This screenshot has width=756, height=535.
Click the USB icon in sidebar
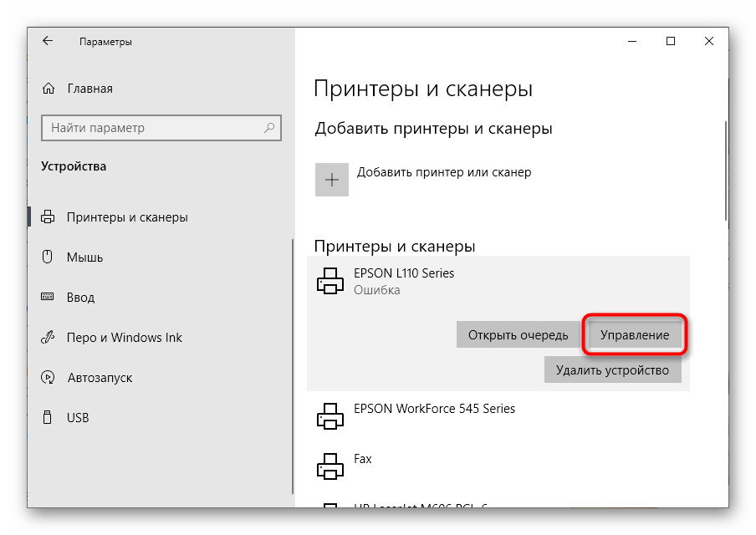[x=49, y=418]
